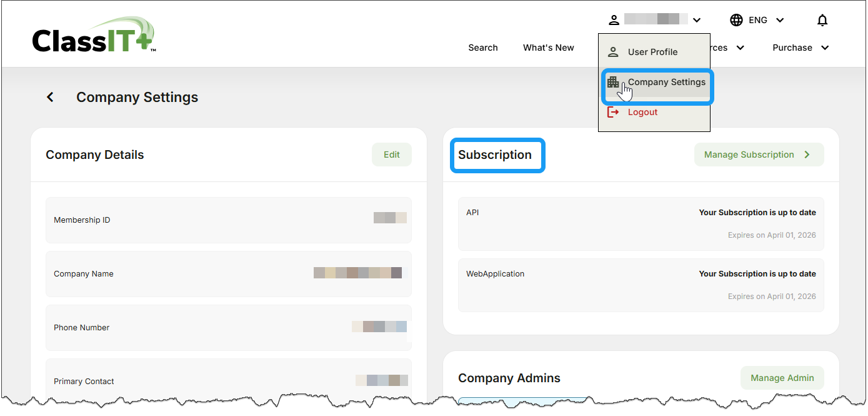Click the green chevron on Manage Subscription

point(807,154)
